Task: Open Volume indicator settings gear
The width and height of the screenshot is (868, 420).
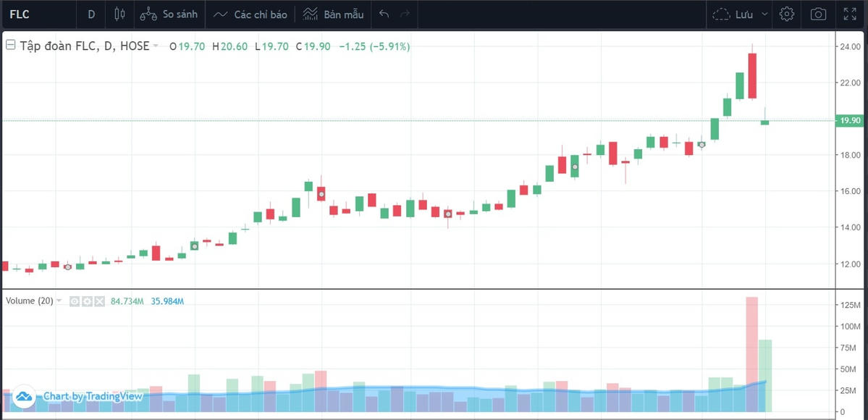Action: [x=87, y=301]
